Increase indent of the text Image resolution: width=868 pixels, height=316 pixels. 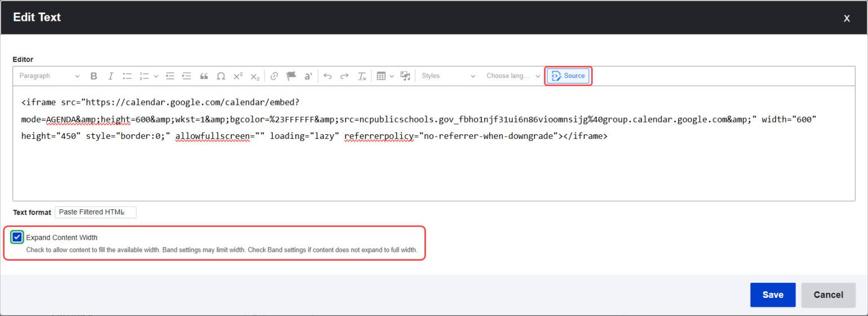pos(187,76)
